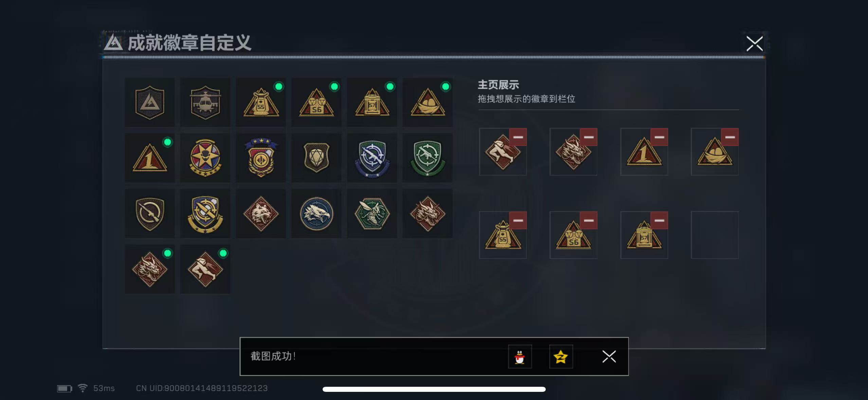Select the three-star laurel shield badge
Screen dimensions: 868x400
click(x=261, y=158)
